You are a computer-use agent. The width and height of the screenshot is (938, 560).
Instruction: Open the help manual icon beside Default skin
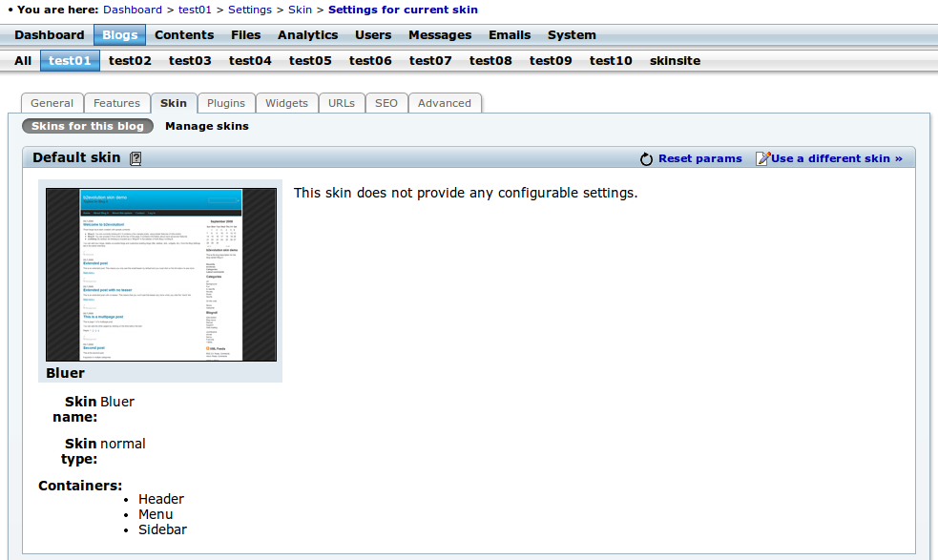[x=135, y=158]
